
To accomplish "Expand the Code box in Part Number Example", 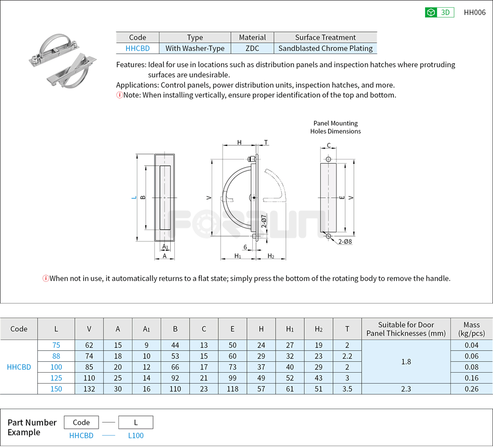I will pos(81,422).
